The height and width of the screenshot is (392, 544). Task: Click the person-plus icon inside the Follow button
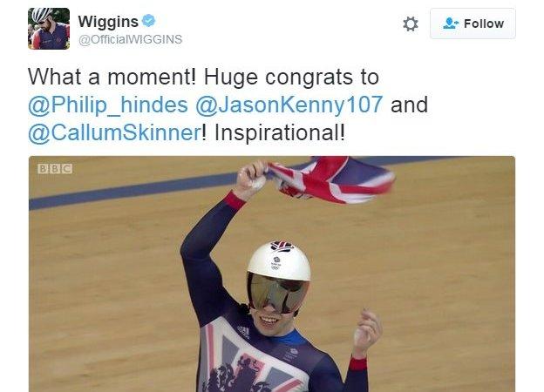451,24
